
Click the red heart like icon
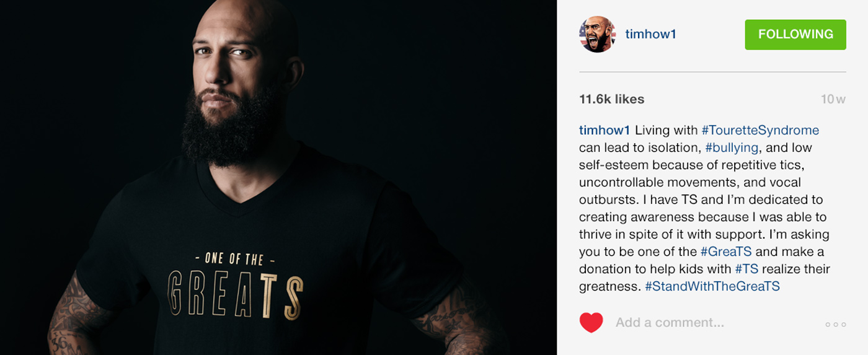(x=591, y=323)
